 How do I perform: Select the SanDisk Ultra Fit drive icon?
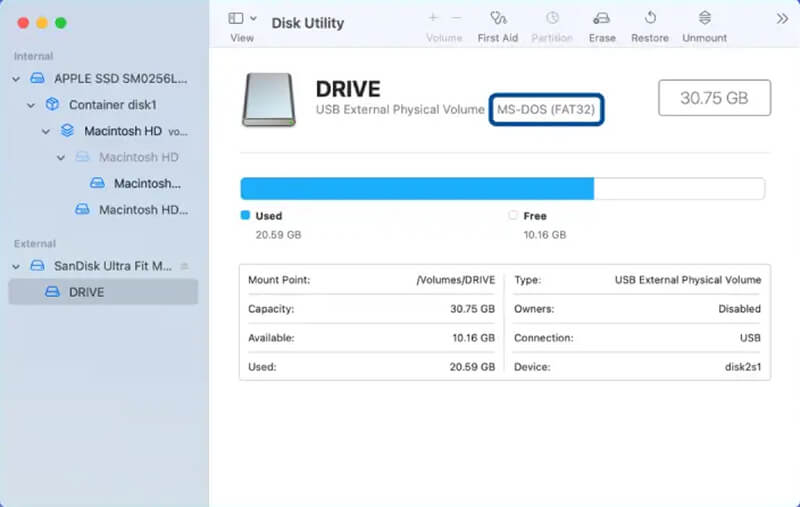37,265
